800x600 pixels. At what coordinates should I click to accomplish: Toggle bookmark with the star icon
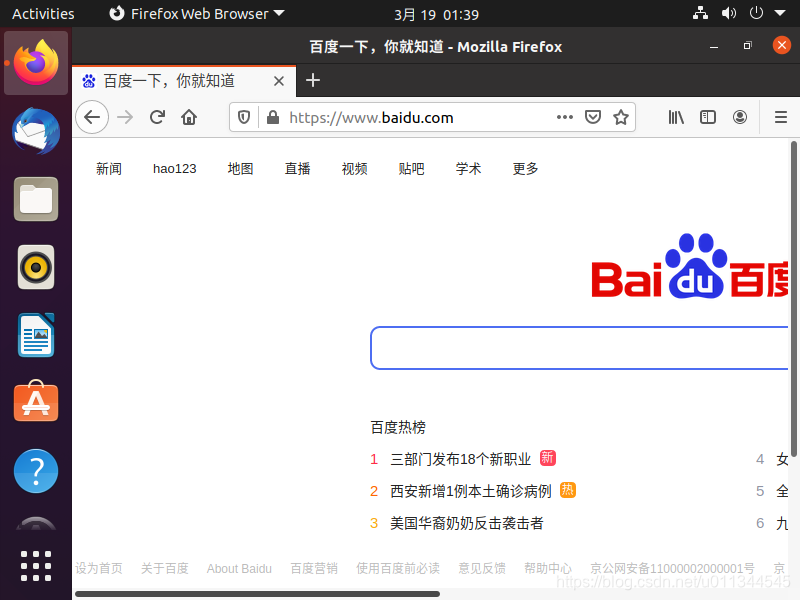coord(620,117)
